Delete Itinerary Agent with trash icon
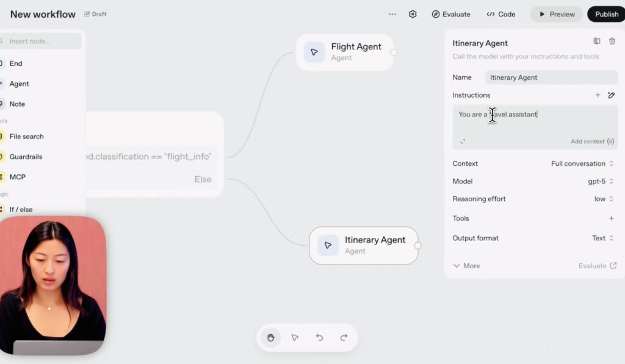Screen dimensions: 625x364 [x=612, y=41]
